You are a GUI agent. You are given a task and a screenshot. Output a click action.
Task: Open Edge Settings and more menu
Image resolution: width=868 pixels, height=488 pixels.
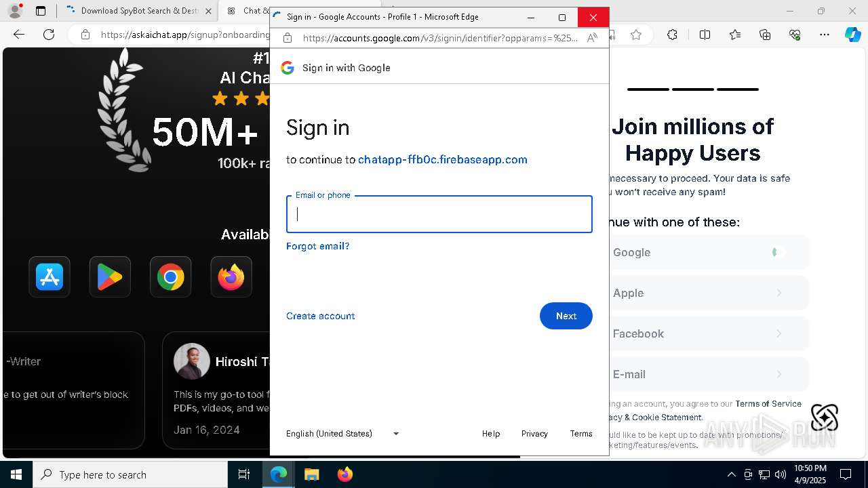point(825,35)
